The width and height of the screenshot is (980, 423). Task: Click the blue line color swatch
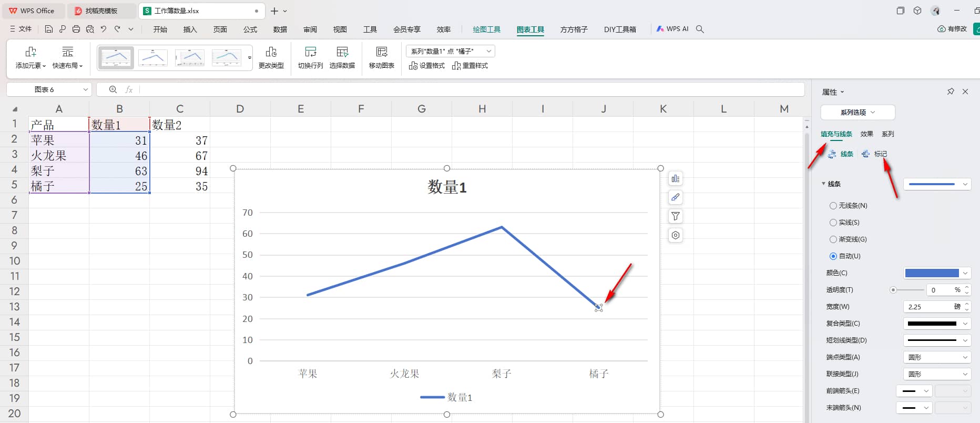click(932, 273)
